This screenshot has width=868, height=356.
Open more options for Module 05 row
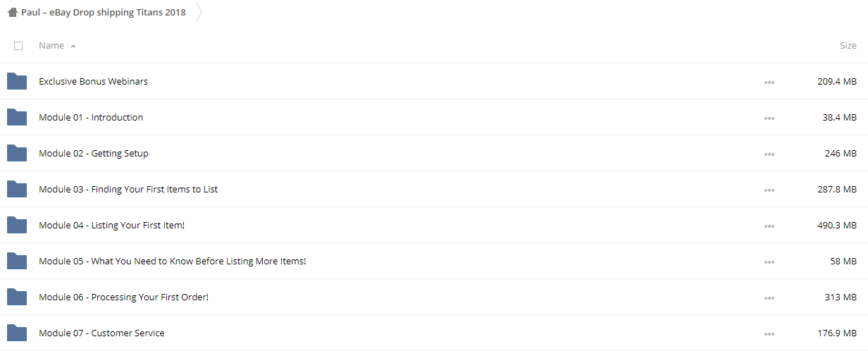pyautogui.click(x=769, y=262)
